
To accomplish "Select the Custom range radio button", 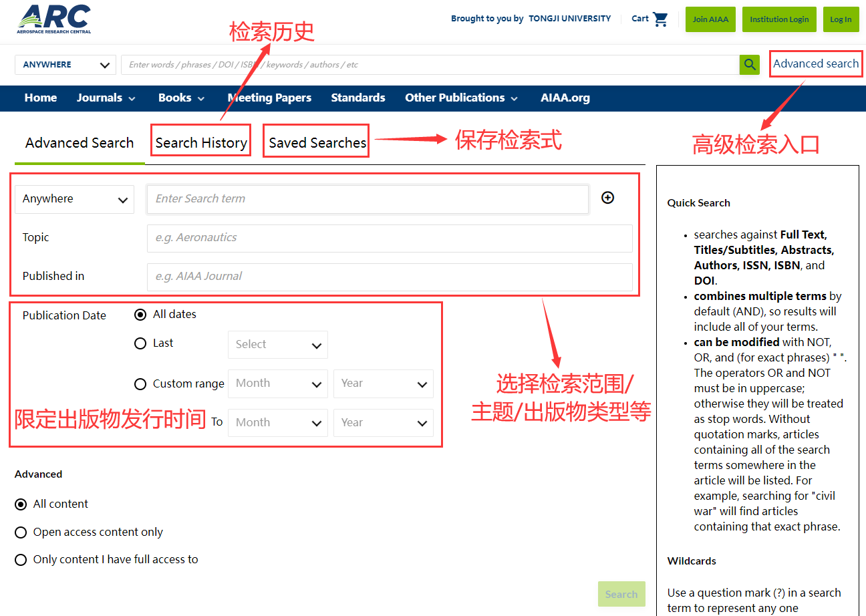I will [x=140, y=384].
